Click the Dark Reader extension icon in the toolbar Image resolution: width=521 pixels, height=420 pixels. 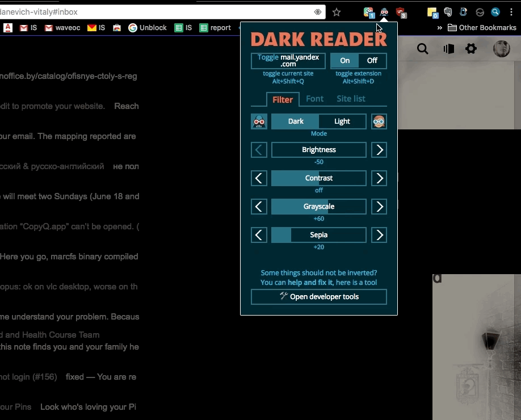pyautogui.click(x=384, y=12)
